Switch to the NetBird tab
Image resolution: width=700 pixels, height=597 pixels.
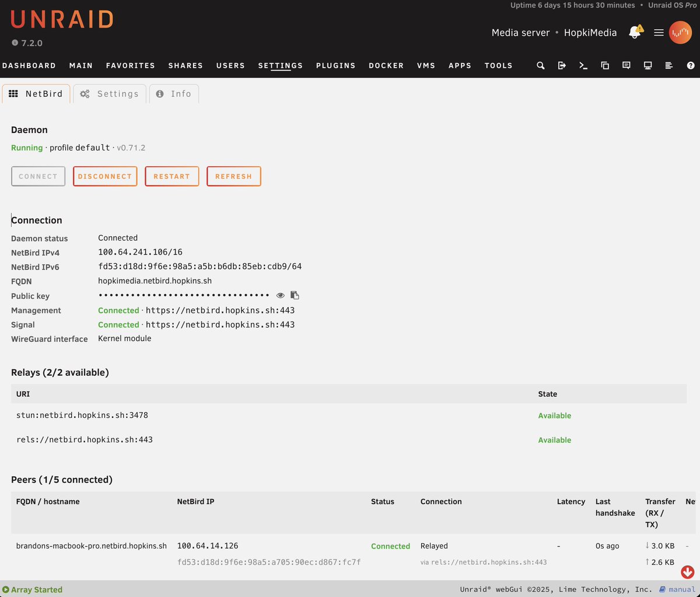[x=36, y=94]
